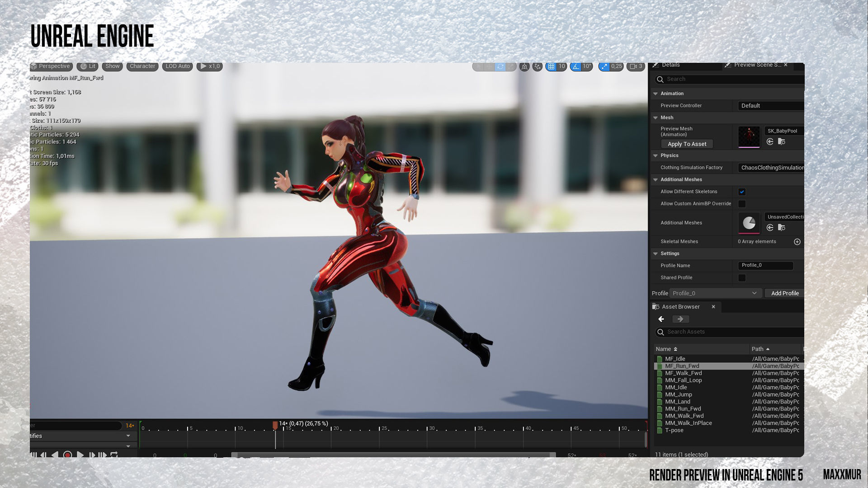
Task: Open the playback speed x1,0 menu
Action: pyautogui.click(x=210, y=66)
